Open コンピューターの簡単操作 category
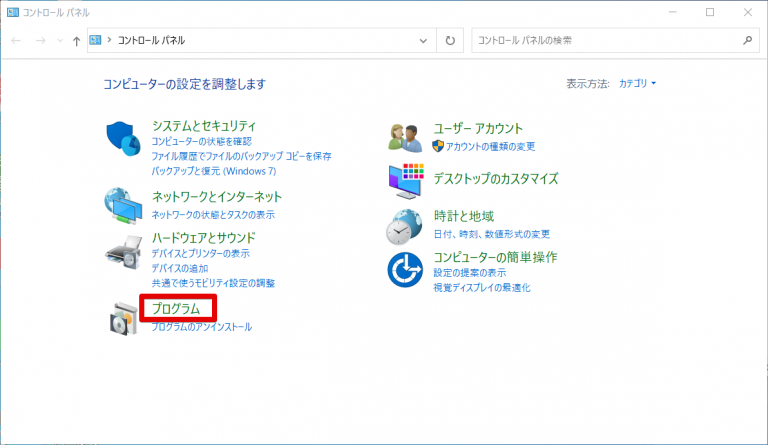 pos(495,257)
